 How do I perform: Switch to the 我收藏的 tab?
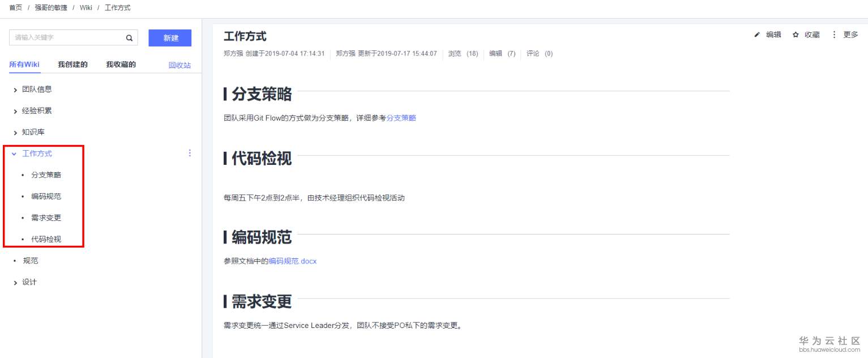click(121, 64)
